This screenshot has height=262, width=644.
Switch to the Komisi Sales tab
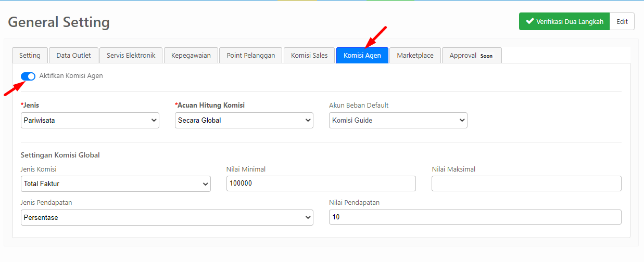pos(309,55)
